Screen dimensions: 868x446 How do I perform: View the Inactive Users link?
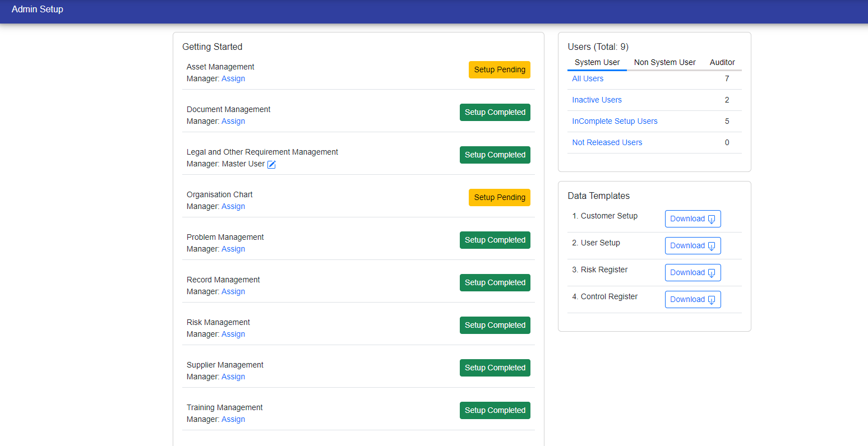pyautogui.click(x=597, y=100)
